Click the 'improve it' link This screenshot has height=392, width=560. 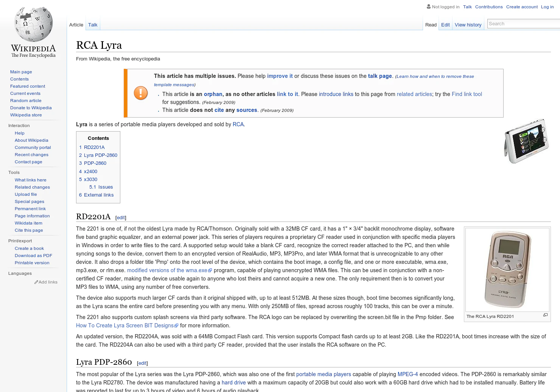point(280,76)
